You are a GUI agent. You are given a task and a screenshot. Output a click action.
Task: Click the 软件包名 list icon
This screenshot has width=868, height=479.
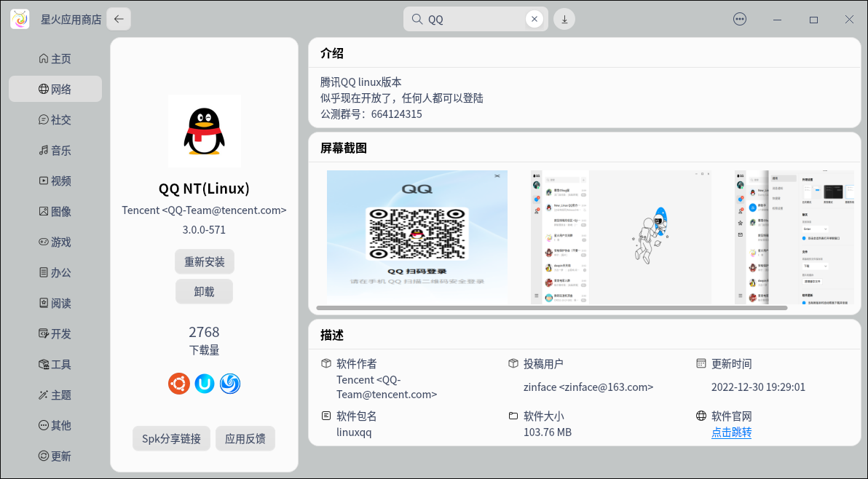click(x=326, y=416)
